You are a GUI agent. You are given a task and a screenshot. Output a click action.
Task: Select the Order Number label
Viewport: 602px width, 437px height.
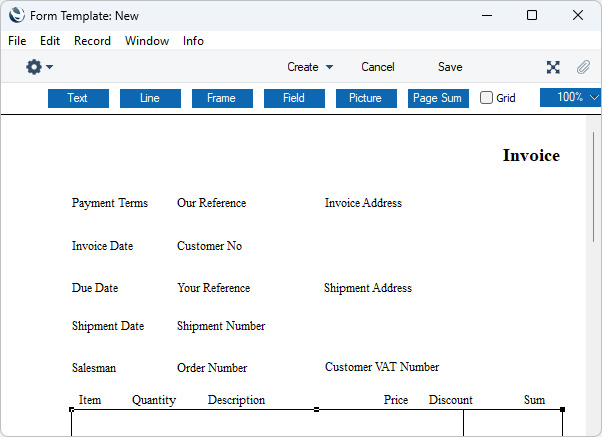(x=212, y=368)
